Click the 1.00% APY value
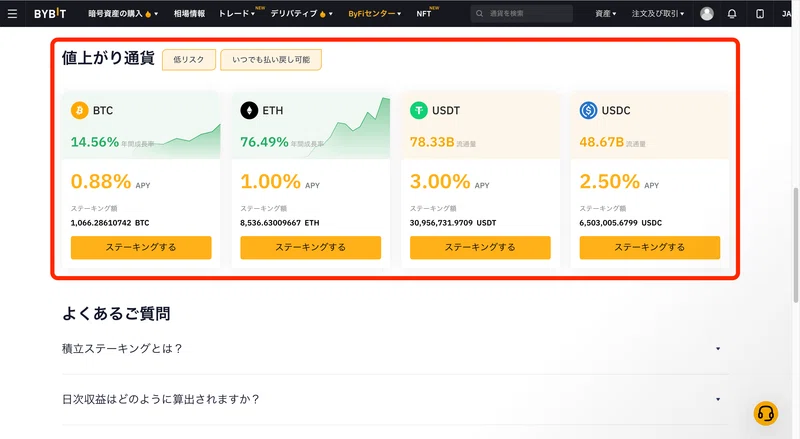The height and width of the screenshot is (439, 800). pyautogui.click(x=270, y=182)
